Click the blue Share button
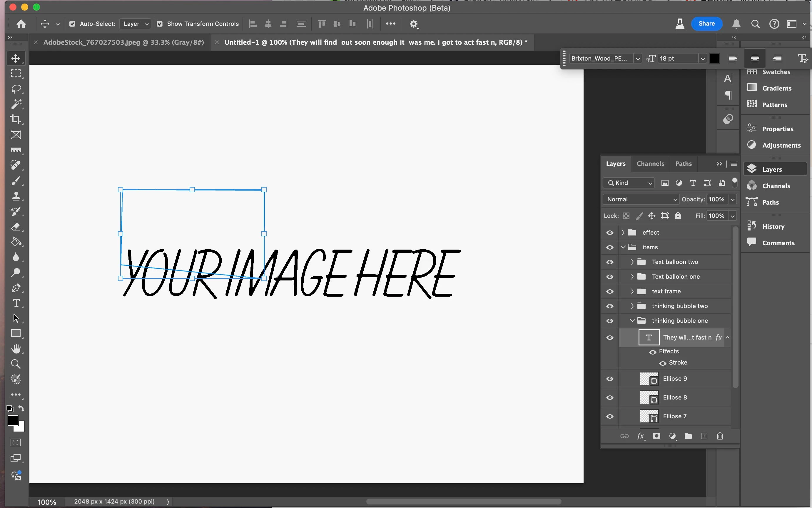This screenshot has height=508, width=812. click(x=706, y=24)
